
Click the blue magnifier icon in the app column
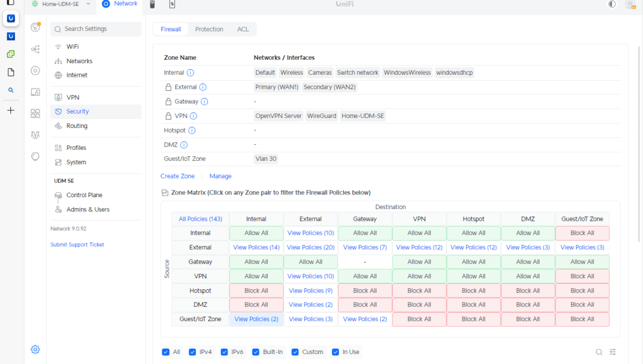11,90
